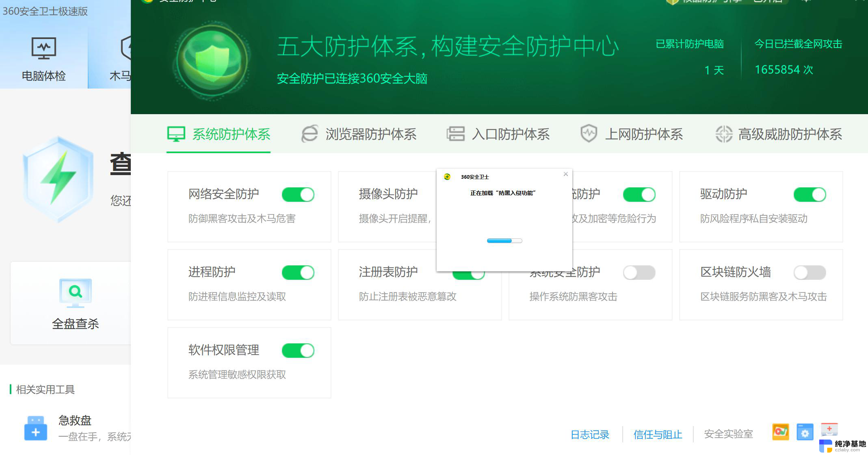Close the 360安全卫士 loading dialog
The height and width of the screenshot is (455, 868).
565,174
